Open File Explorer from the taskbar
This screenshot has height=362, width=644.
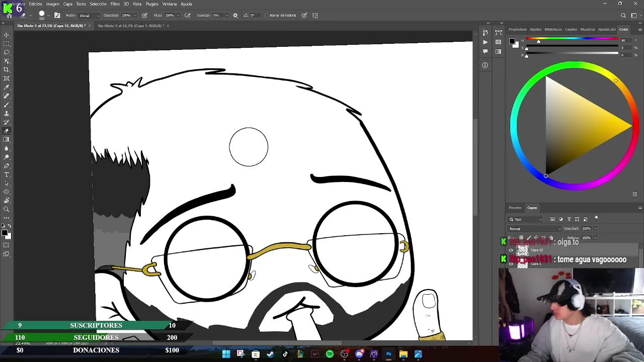pos(404,354)
